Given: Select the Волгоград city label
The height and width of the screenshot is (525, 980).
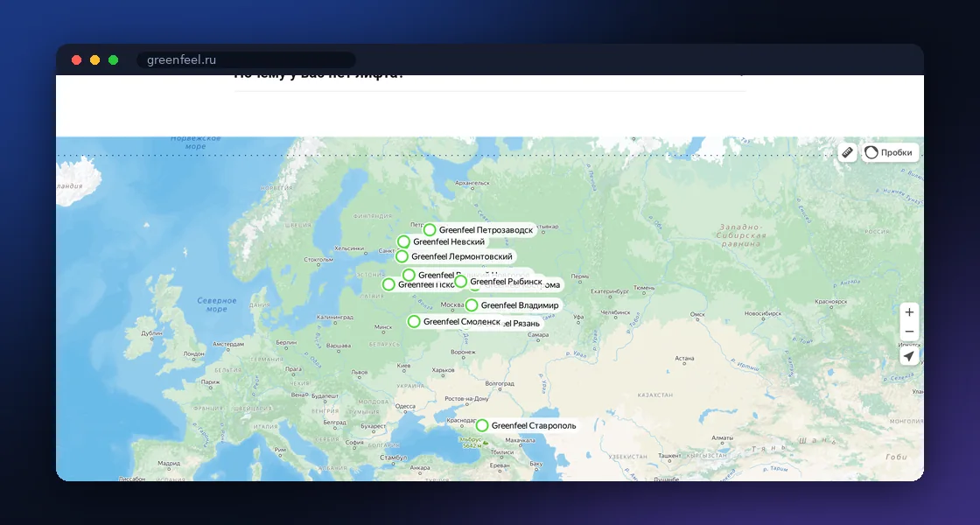Looking at the screenshot, I should coord(500,384).
